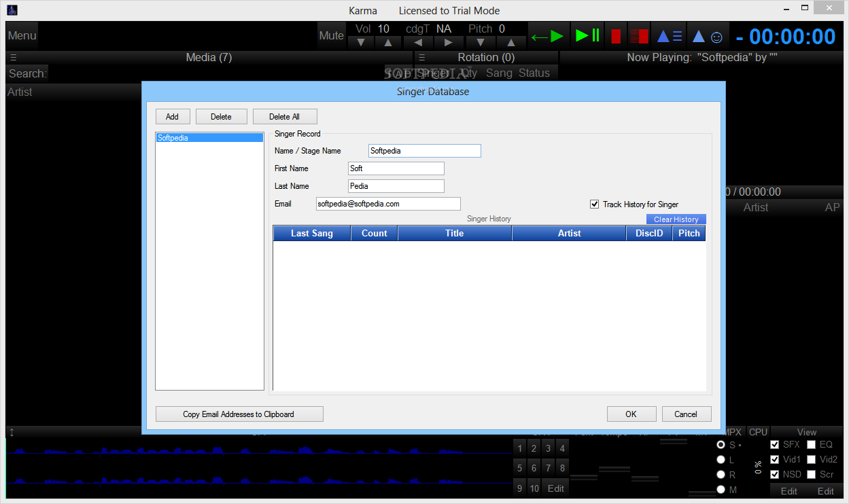Open the Media panel hamburger menu
This screenshot has height=504, width=849.
14,58
